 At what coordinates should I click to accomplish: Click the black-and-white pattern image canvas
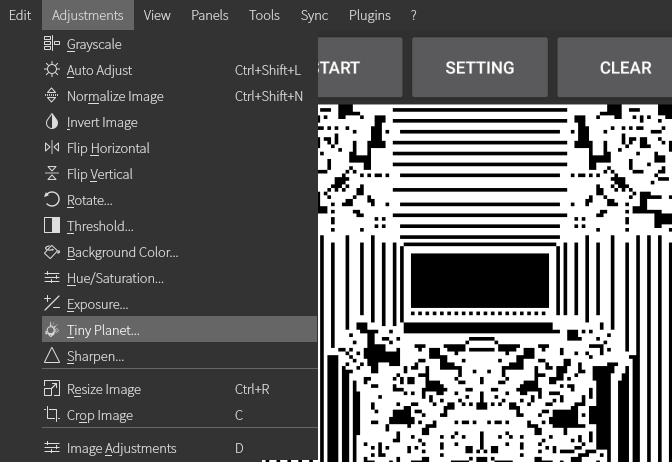tap(495, 283)
